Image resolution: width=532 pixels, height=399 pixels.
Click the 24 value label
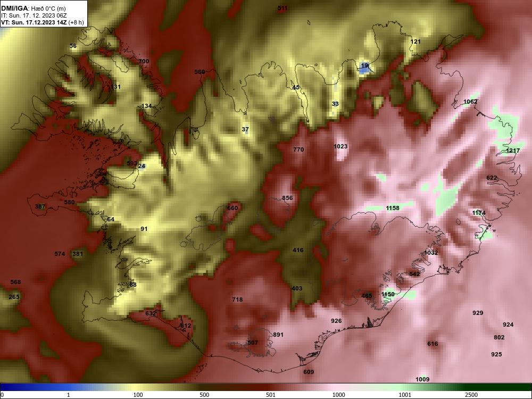(142, 166)
